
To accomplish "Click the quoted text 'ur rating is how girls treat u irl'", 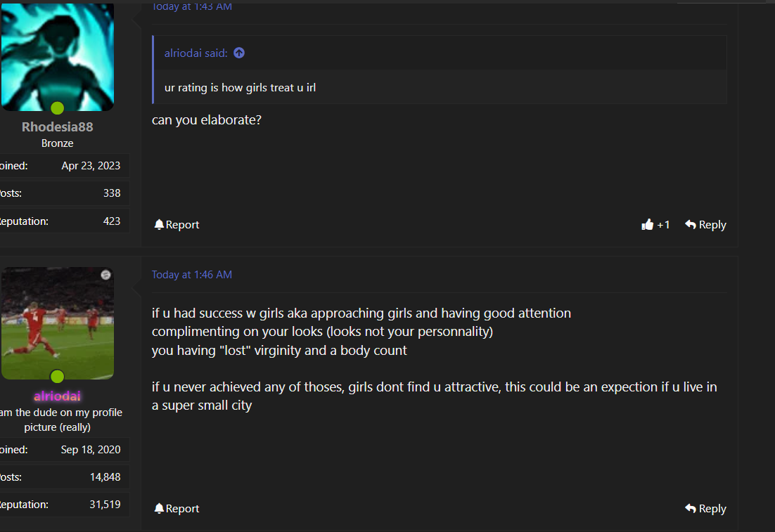I will click(241, 88).
